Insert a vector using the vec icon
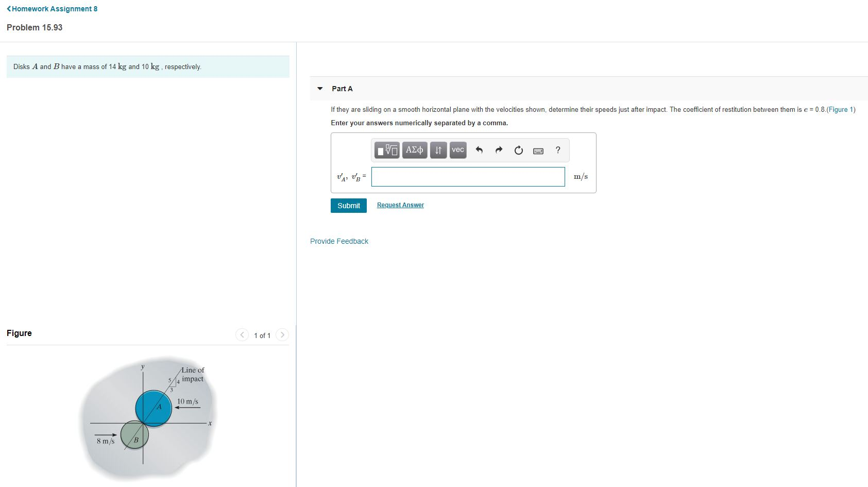The height and width of the screenshot is (487, 868). (x=457, y=150)
